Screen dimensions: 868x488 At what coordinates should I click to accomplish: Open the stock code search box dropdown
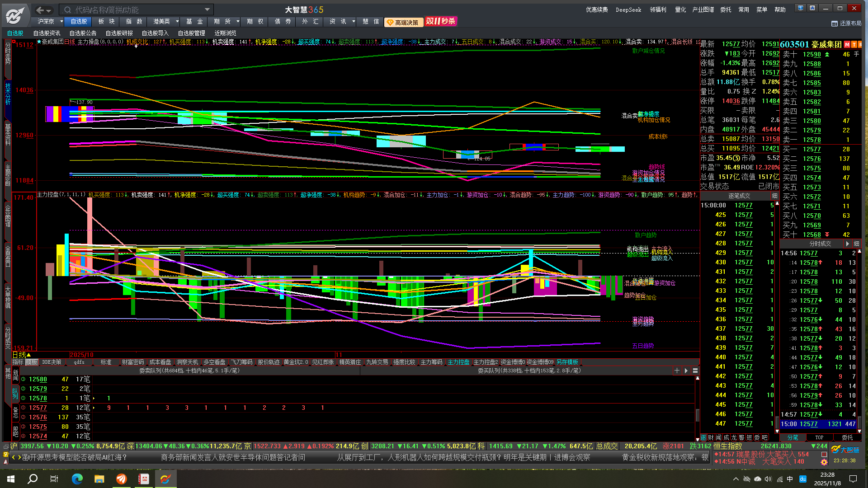tap(207, 9)
